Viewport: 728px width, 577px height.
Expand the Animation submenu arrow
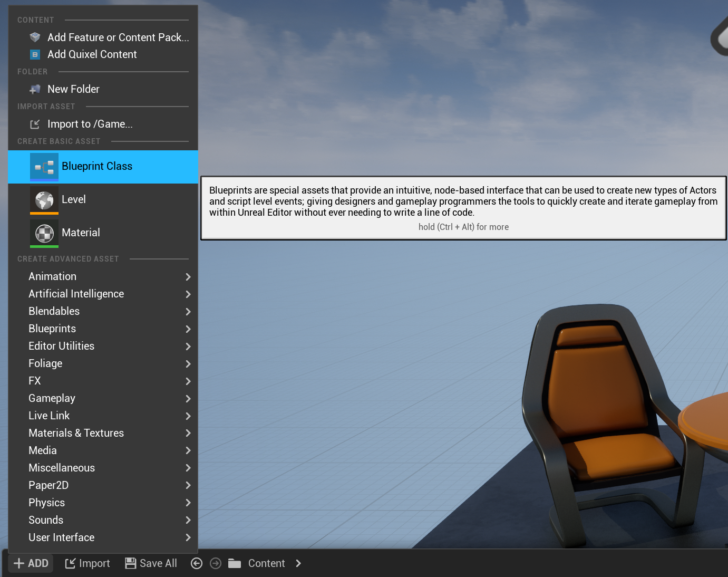(188, 277)
